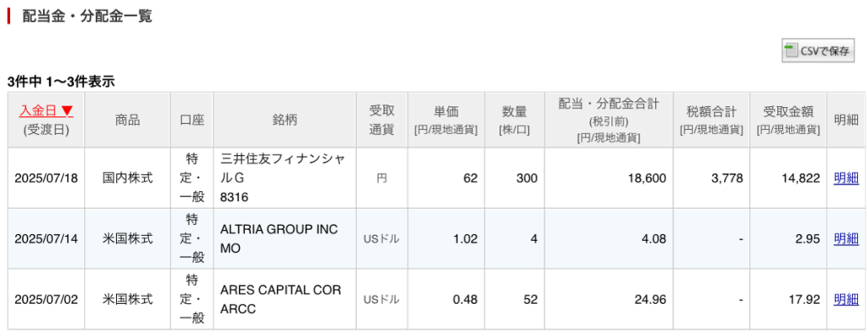868x331 pixels.
Task: Click the red sort arrow beside 入金日
Action: (66, 111)
